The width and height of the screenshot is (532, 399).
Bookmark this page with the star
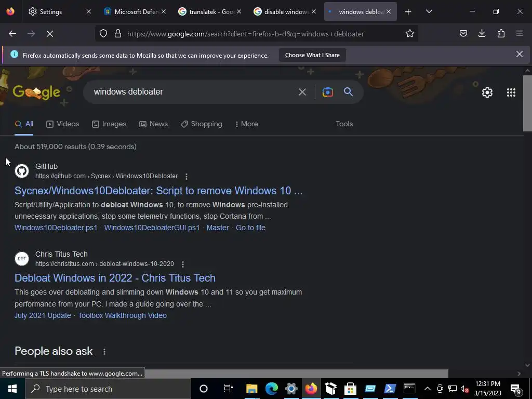[x=410, y=33]
